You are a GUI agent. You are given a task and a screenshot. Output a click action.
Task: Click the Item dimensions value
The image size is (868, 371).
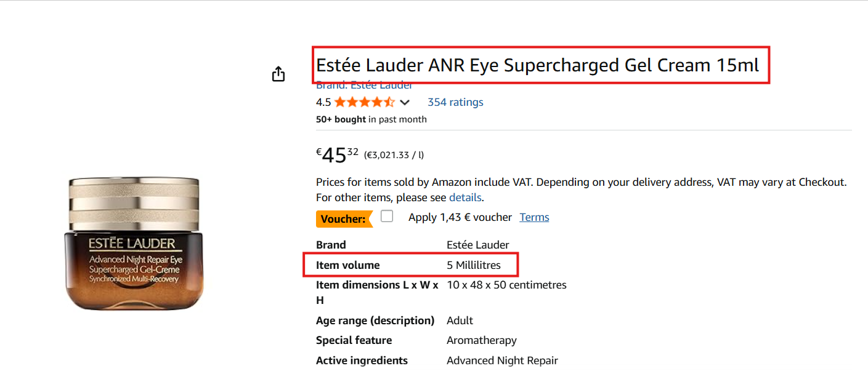506,285
